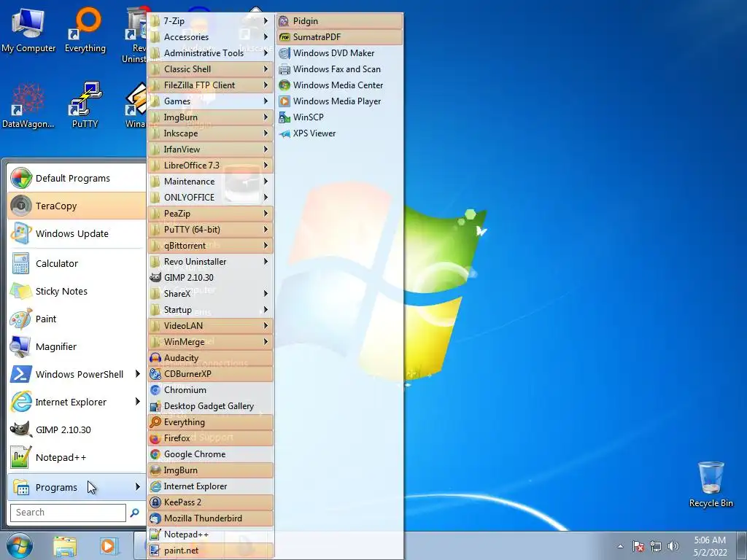Screen dimensions: 747x560
Task: Show hidden tray icons arrow
Action: coord(620,546)
